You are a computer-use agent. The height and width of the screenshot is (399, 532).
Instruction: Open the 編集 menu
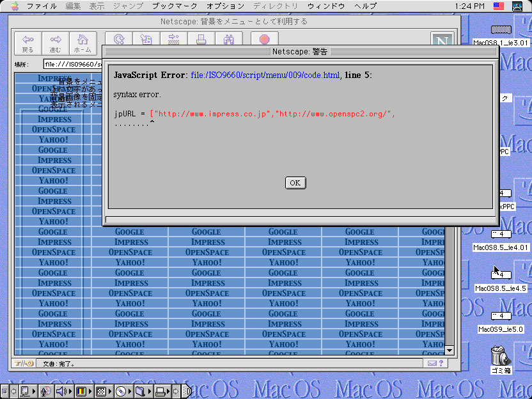point(73,6)
